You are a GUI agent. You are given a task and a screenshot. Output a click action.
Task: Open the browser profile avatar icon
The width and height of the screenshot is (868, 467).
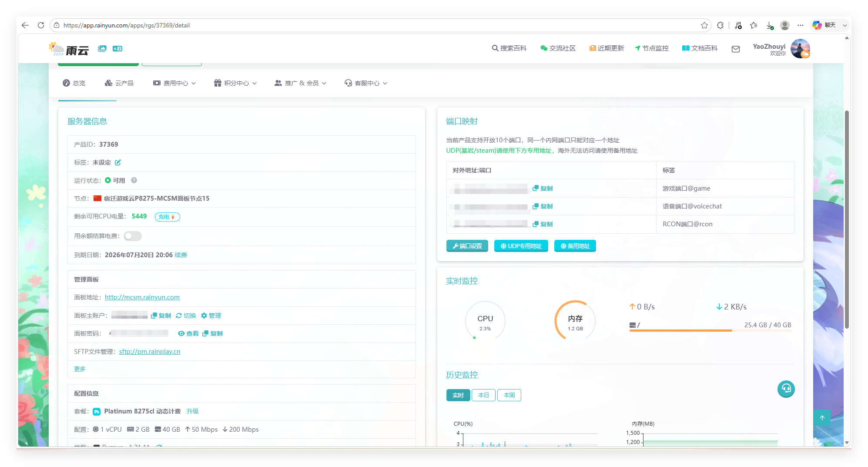(x=785, y=25)
